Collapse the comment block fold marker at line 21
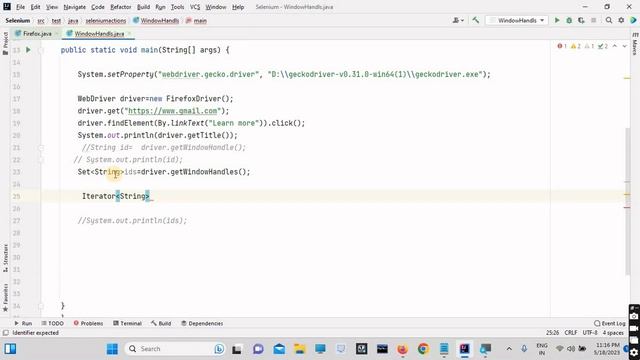Viewport: 640px width, 360px height. [41, 148]
